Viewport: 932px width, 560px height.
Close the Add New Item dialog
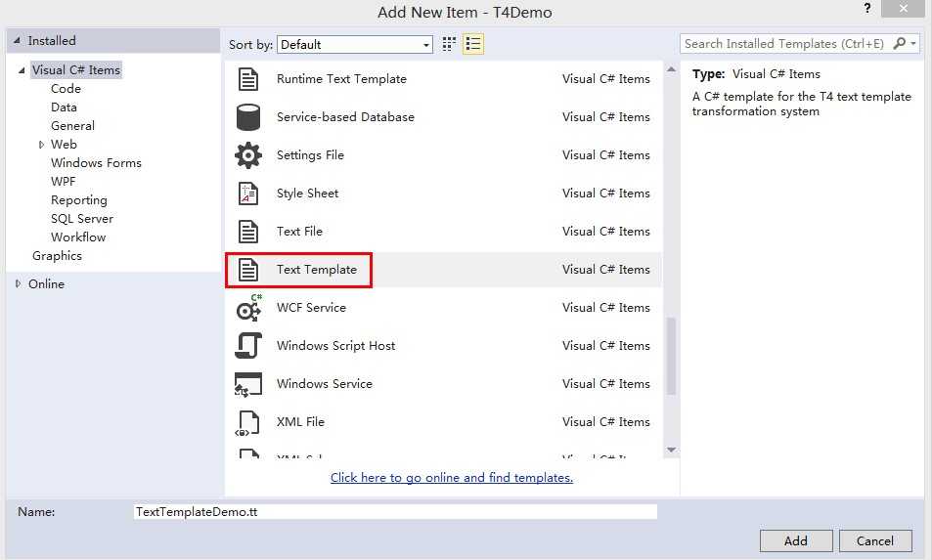coord(904,9)
